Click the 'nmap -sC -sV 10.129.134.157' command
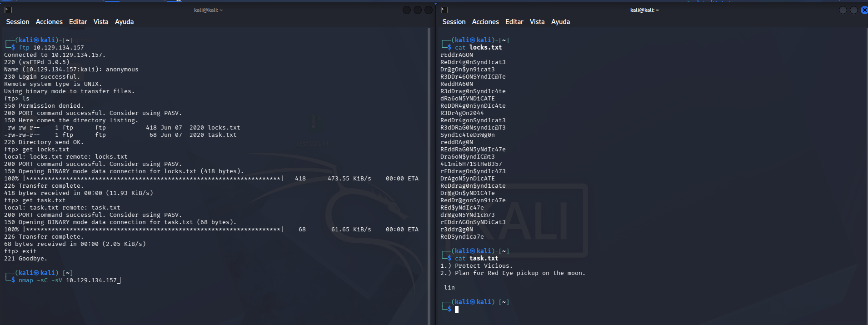 pos(68,280)
